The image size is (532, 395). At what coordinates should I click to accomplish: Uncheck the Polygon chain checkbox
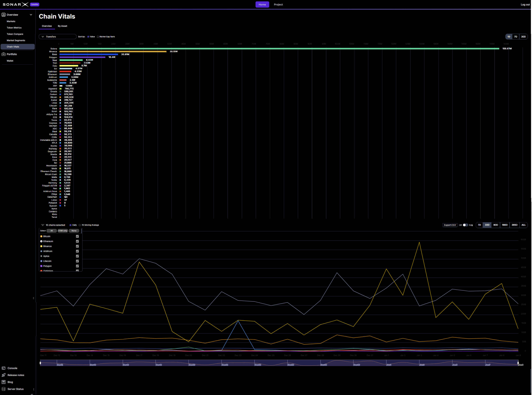(77, 266)
